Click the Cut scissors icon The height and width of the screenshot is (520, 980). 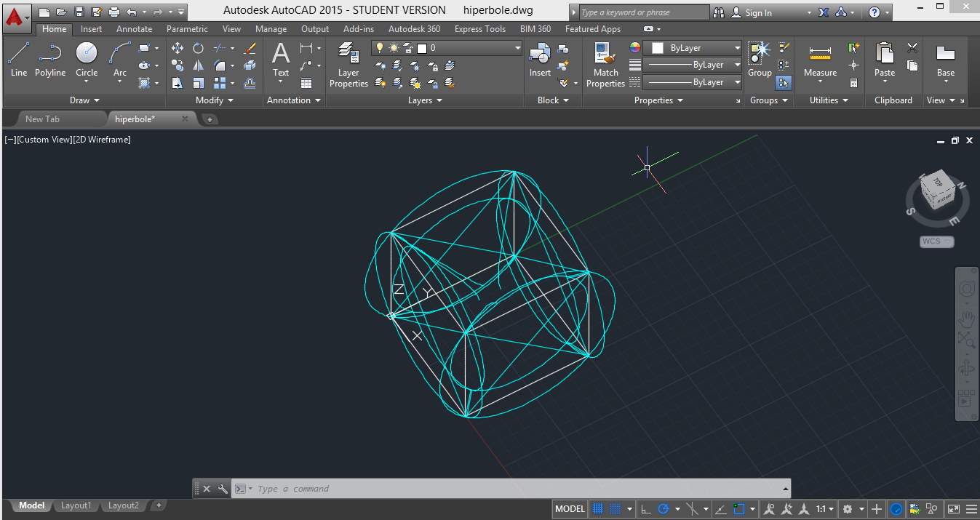click(912, 48)
